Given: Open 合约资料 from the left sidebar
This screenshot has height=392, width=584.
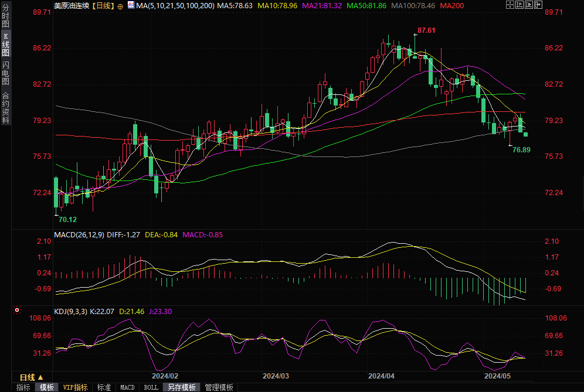Looking at the screenshot, I should click(5, 108).
